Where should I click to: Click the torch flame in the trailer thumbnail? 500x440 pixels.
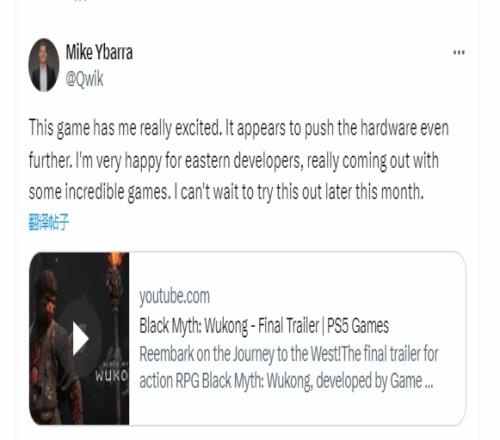pos(116,259)
